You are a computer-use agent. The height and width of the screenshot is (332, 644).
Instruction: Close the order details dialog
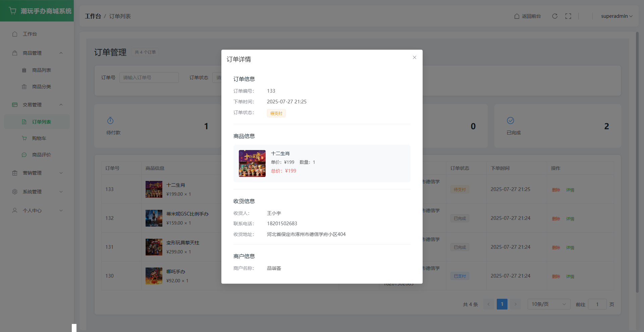coord(415,57)
